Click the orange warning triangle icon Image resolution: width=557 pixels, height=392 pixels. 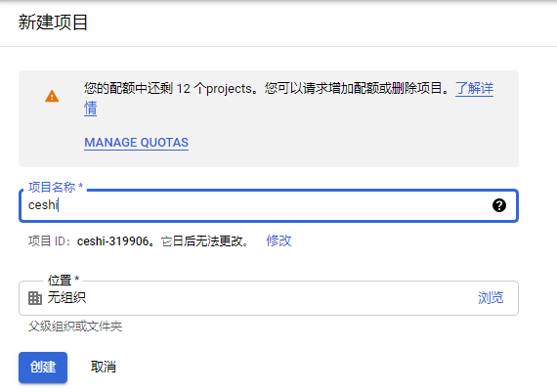coord(52,97)
